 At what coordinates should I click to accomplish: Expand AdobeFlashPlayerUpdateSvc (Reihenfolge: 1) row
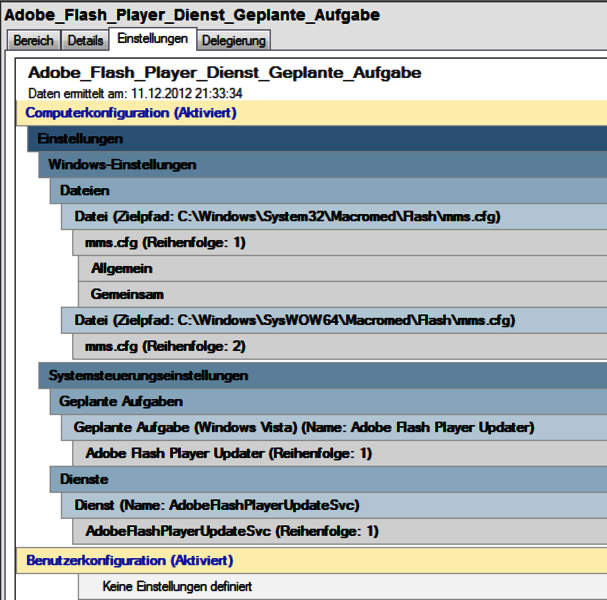340,531
